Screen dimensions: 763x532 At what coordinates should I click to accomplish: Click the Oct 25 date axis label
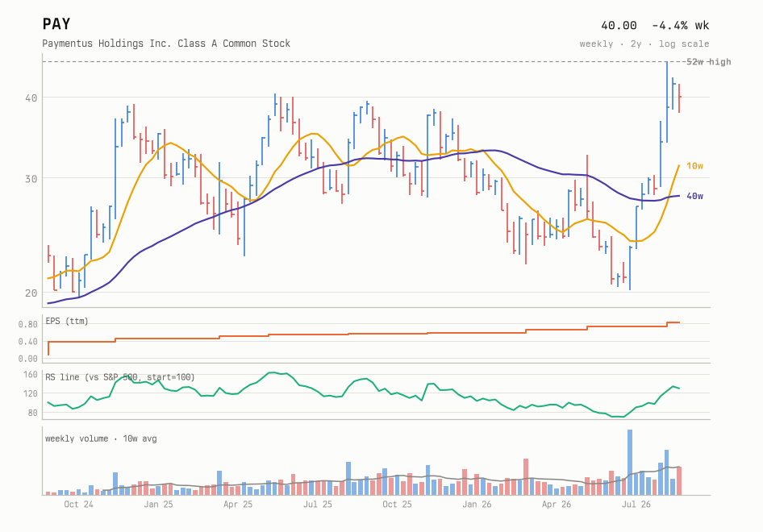tap(397, 505)
